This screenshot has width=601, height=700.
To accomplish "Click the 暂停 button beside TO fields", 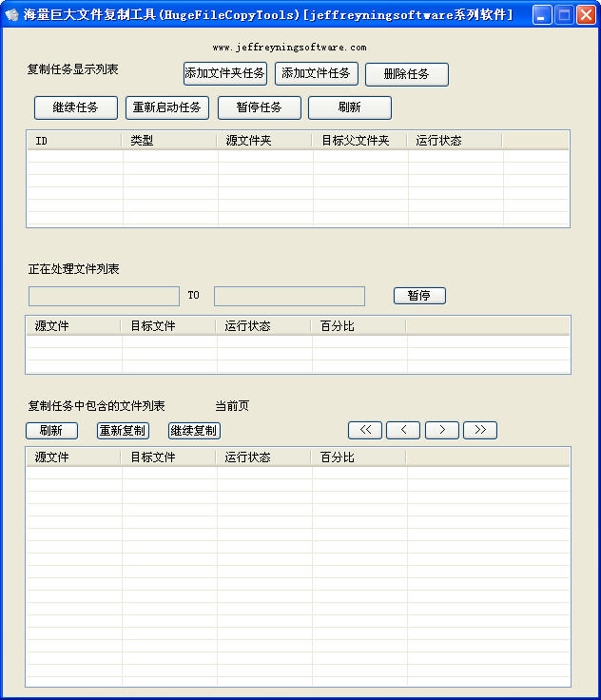I will coord(419,296).
